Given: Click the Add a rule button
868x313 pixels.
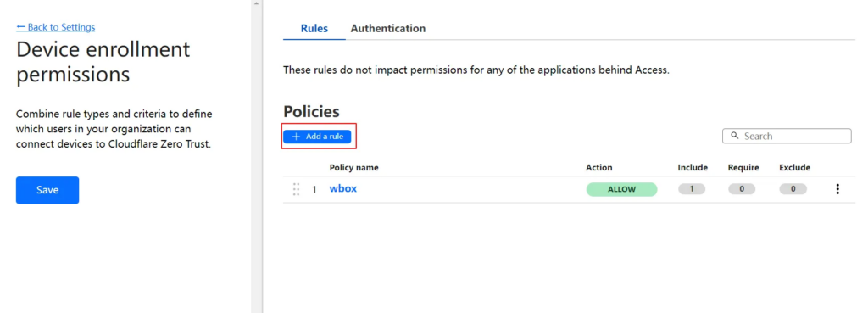Looking at the screenshot, I should click(x=317, y=137).
